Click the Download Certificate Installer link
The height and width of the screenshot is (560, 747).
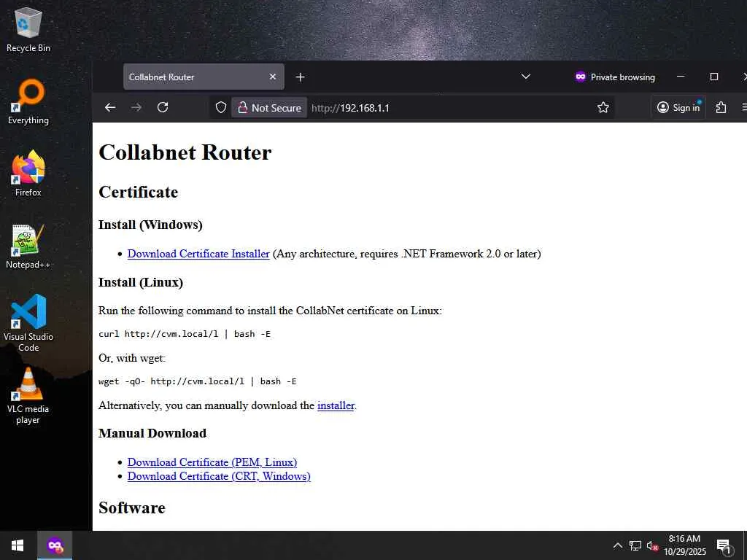point(198,254)
